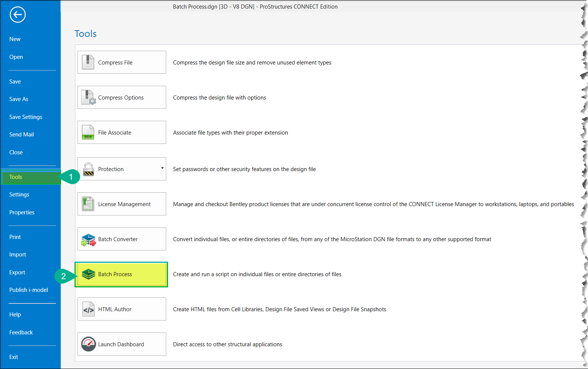
Task: Click the 'Manage and checkout Bentley product licenses' text
Action: click(x=373, y=204)
